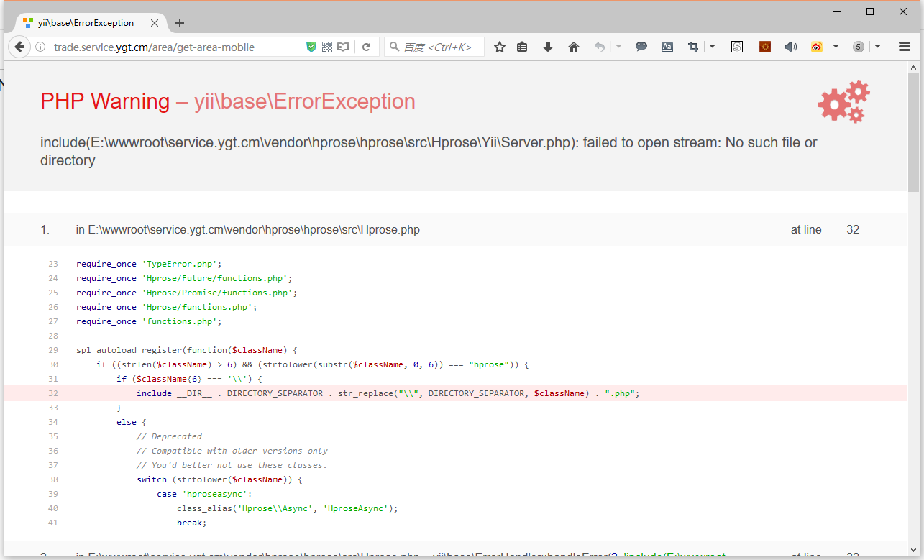The width and height of the screenshot is (924, 560).
Task: Open the downloads arrow icon
Action: tap(548, 47)
